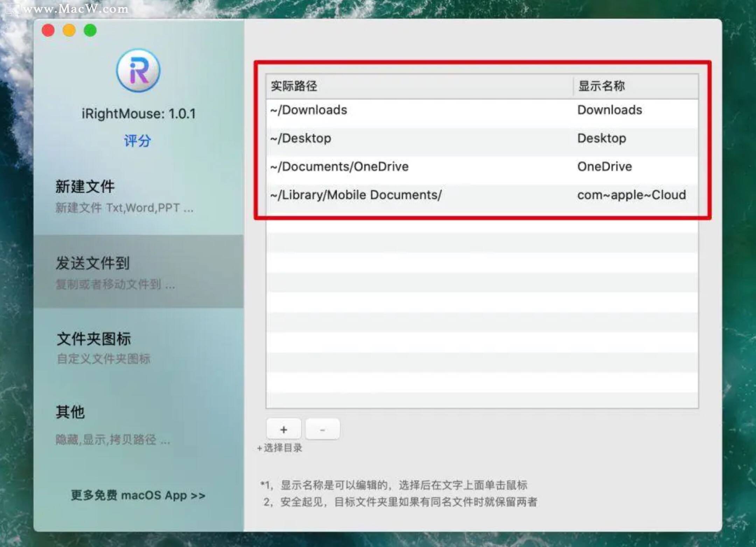Click the green zoom window button
The height and width of the screenshot is (547, 756).
tap(90, 30)
